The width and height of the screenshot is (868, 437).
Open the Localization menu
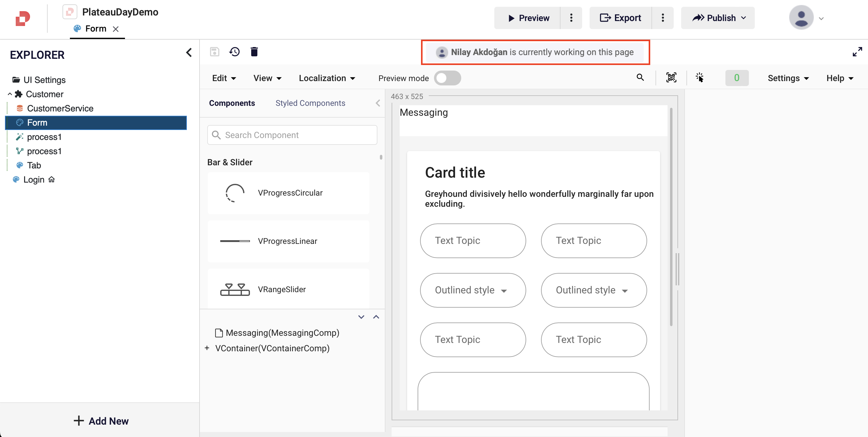(327, 78)
